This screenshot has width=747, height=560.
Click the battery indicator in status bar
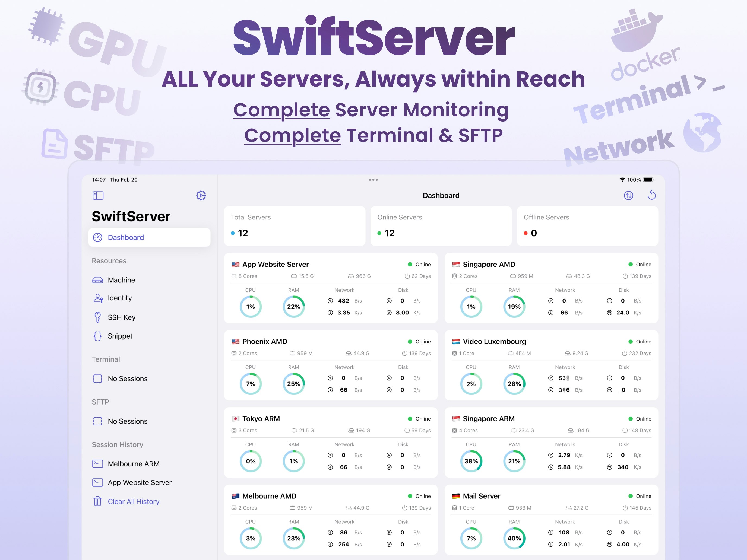pos(648,180)
